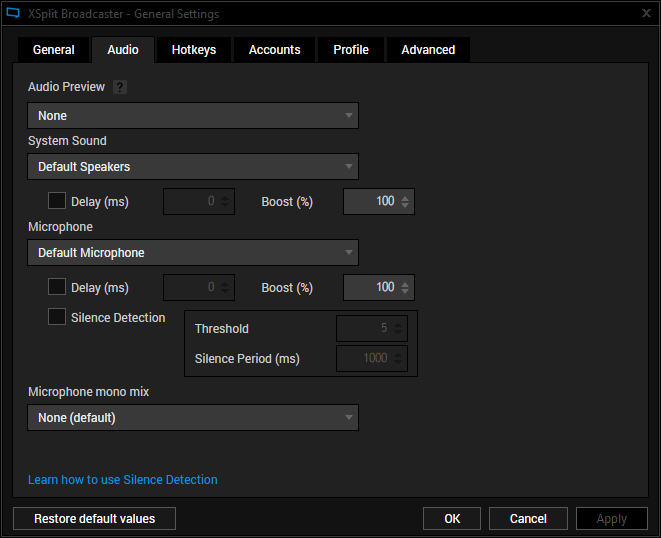Open the Default Microphone dropdown
The width and height of the screenshot is (661, 538).
click(193, 253)
